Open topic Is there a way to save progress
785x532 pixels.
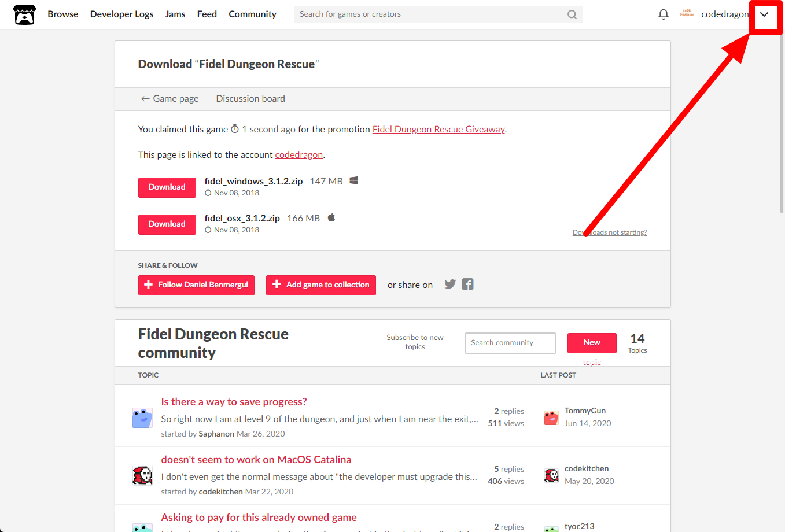click(x=234, y=402)
